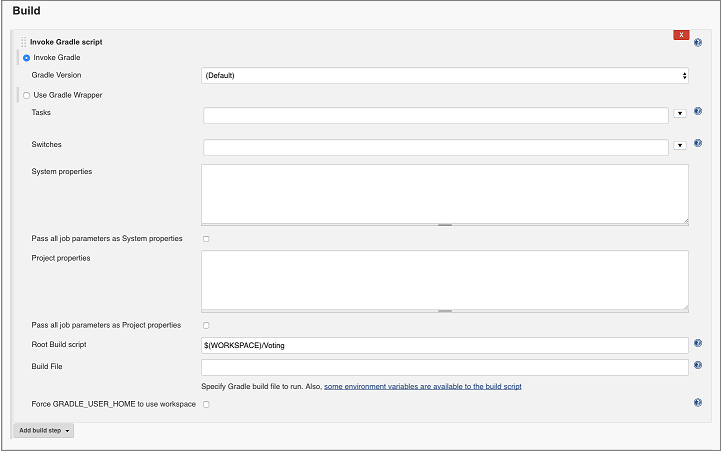Image resolution: width=721 pixels, height=451 pixels.
Task: Expand the Tasks field arrow
Action: (x=680, y=114)
